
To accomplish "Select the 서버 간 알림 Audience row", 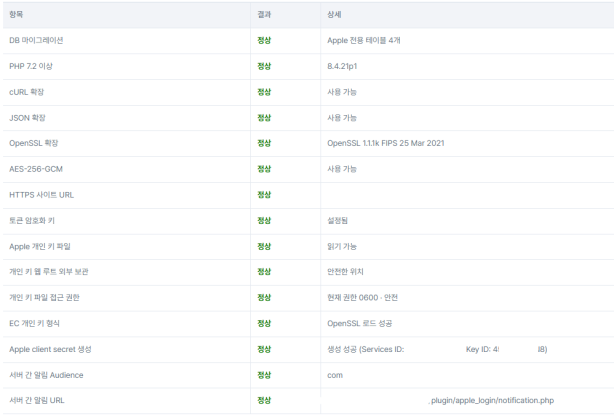I will 308,375.
